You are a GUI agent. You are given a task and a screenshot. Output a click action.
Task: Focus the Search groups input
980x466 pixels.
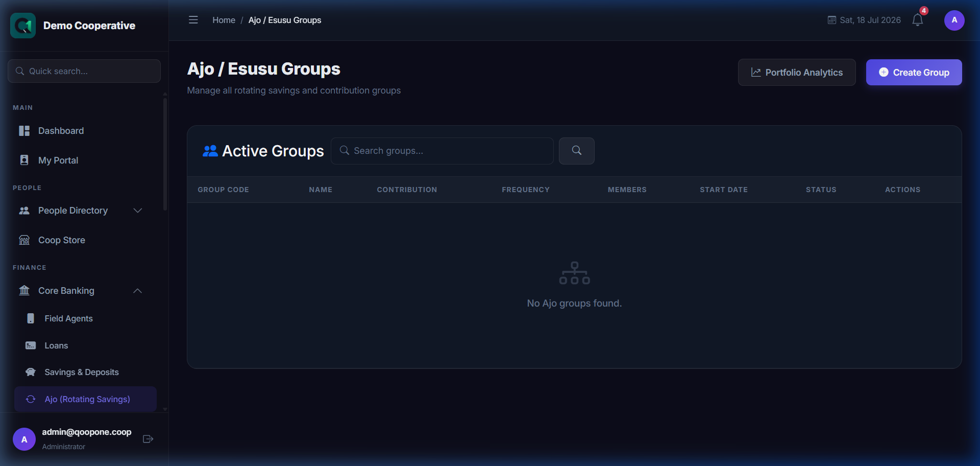[442, 151]
